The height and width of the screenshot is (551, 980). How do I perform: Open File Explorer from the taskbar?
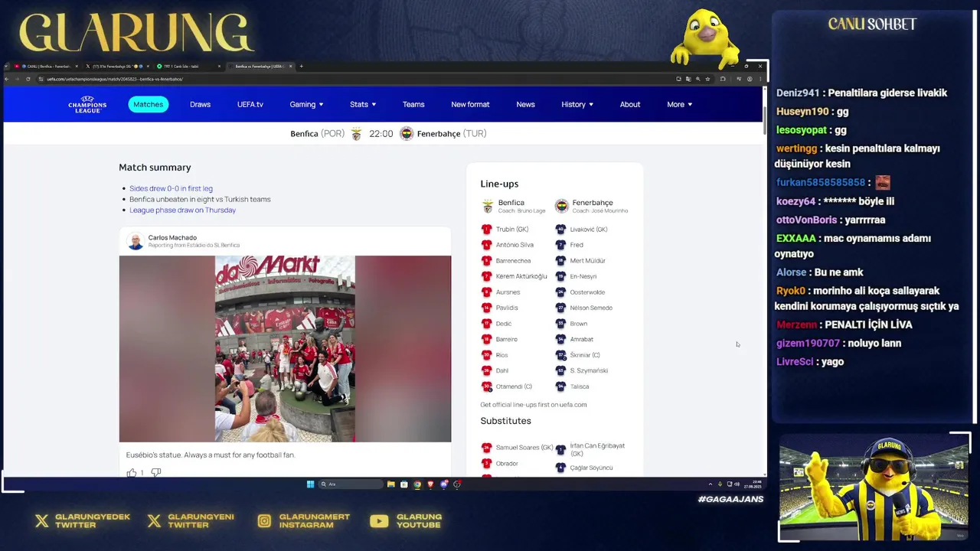(x=391, y=484)
